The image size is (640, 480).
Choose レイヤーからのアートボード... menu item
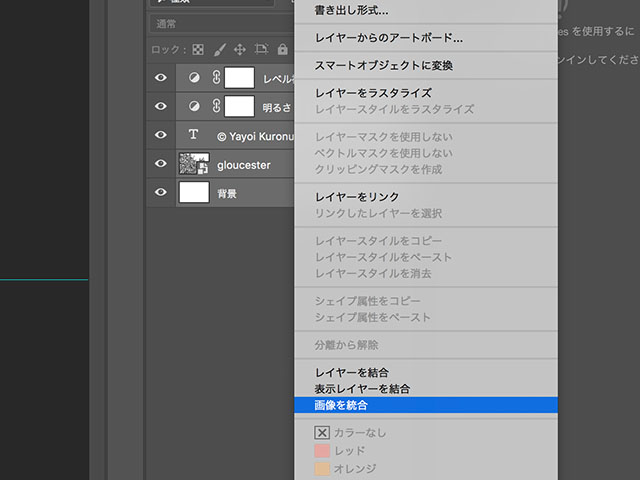426,38
